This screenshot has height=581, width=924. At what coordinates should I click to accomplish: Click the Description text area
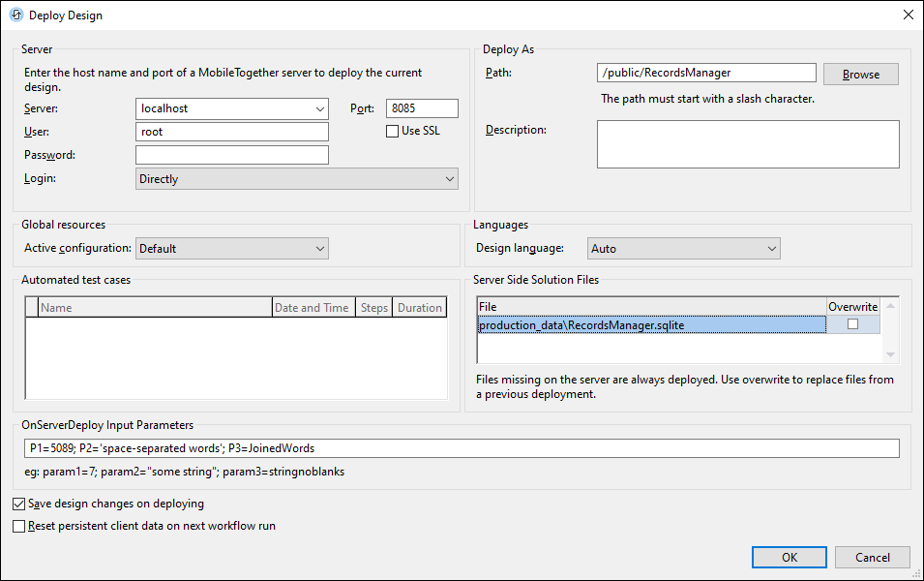click(x=748, y=144)
